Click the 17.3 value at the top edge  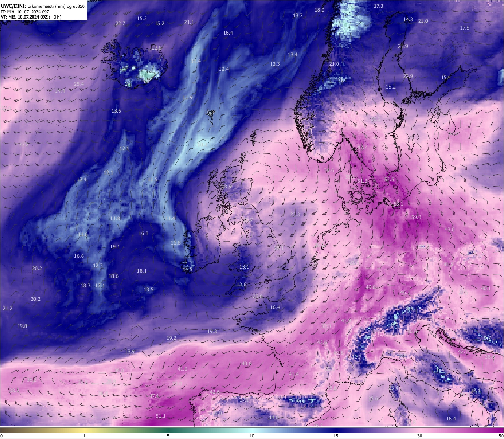click(378, 6)
